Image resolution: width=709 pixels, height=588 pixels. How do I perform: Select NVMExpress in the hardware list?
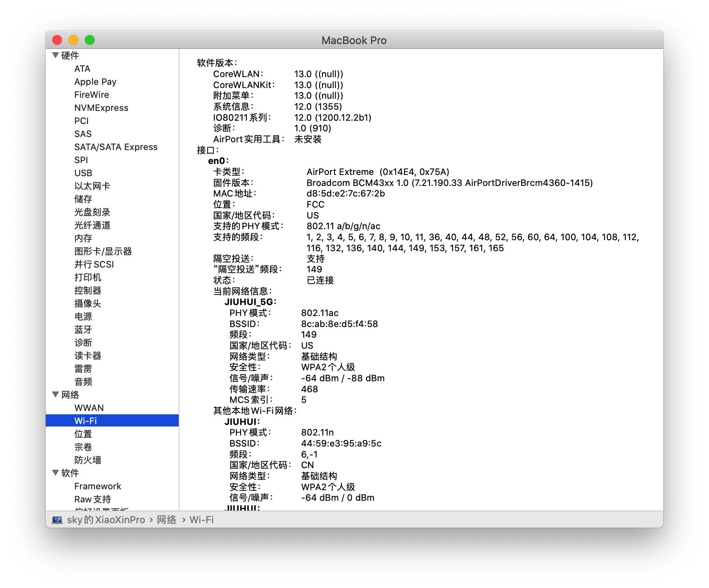[101, 108]
